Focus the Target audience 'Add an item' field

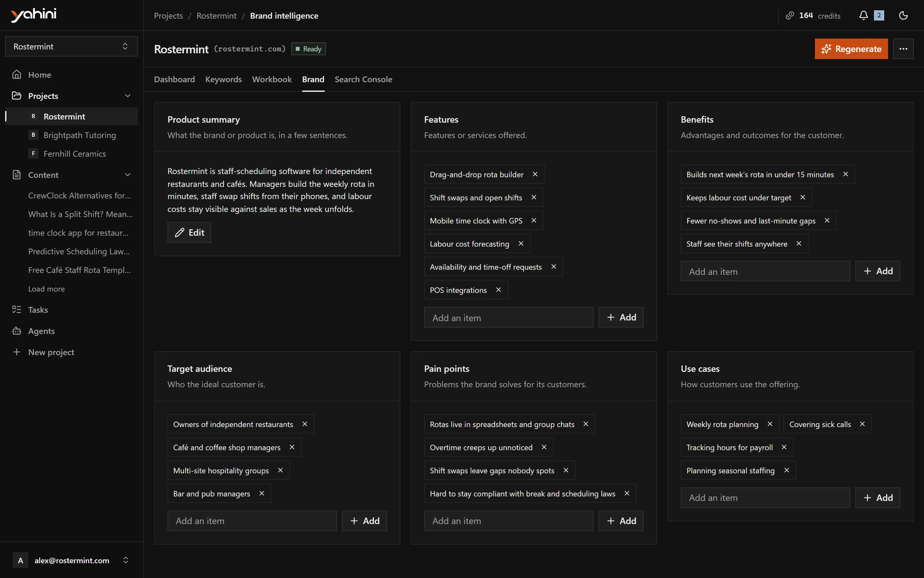pyautogui.click(x=252, y=521)
